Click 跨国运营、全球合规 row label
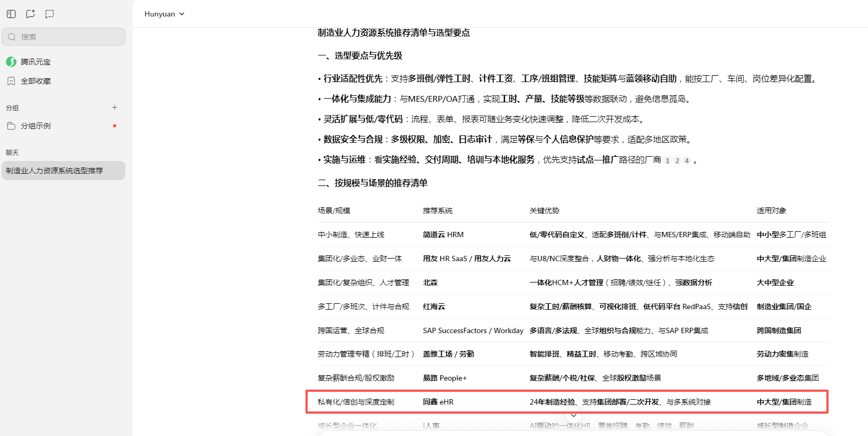Image resolution: width=868 pixels, height=436 pixels. pos(351,330)
